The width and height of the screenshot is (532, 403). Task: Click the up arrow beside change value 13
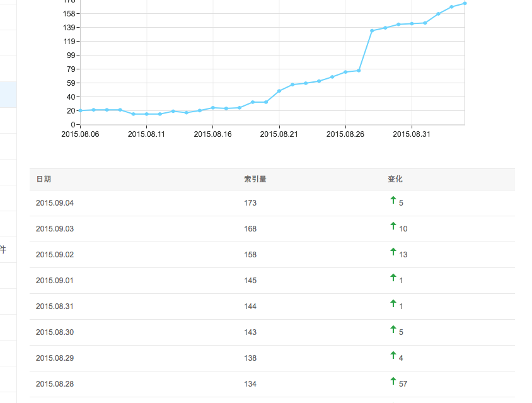click(393, 252)
